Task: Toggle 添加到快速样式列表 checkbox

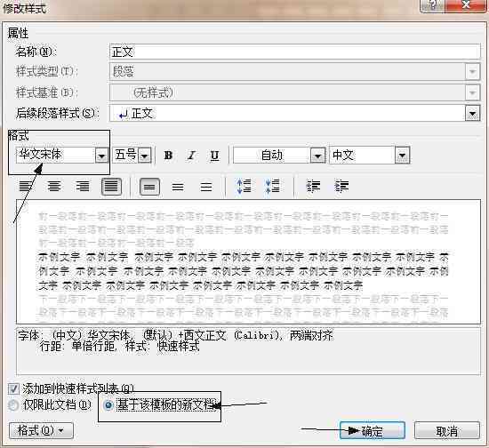Action: click(13, 388)
